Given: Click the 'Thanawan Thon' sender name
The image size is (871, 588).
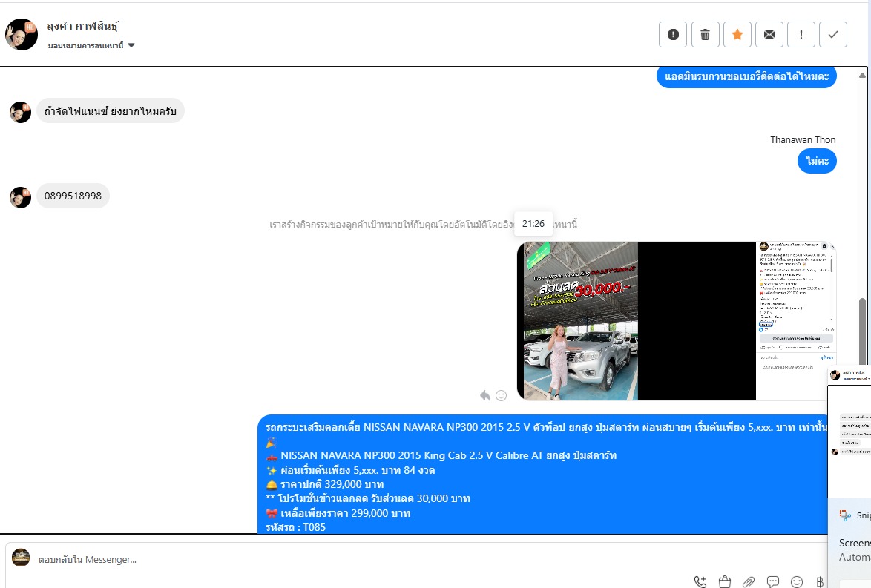Looking at the screenshot, I should 803,140.
